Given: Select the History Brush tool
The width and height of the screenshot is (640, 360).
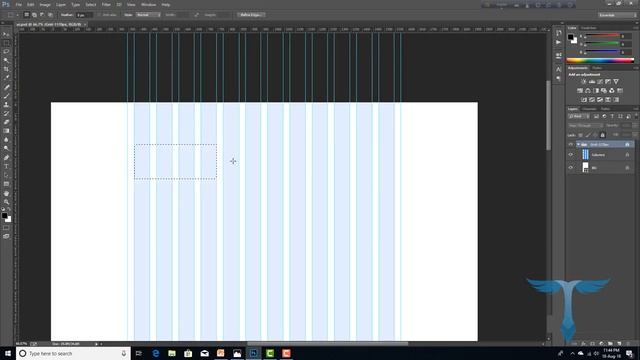Looking at the screenshot, I should (6, 113).
